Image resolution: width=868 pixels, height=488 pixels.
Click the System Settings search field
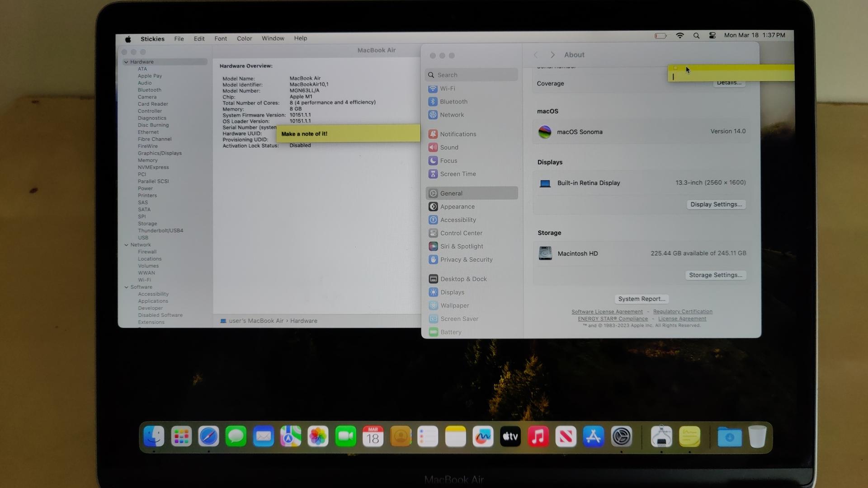click(x=472, y=75)
